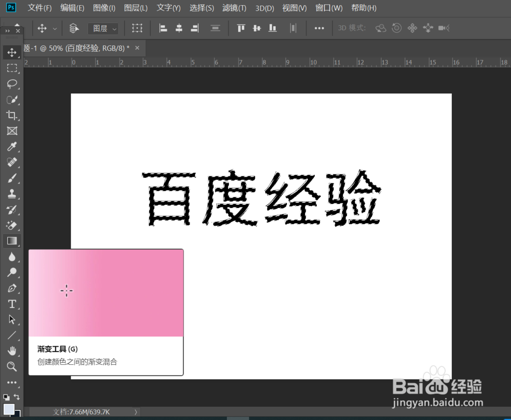Image resolution: width=511 pixels, height=420 pixels.
Task: Select the Blur tool
Action: click(x=12, y=257)
